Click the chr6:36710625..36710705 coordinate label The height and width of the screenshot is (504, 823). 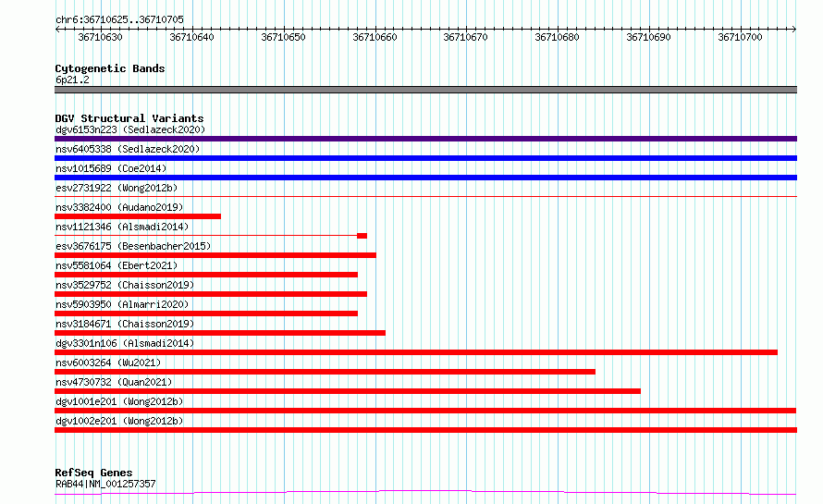point(119,19)
